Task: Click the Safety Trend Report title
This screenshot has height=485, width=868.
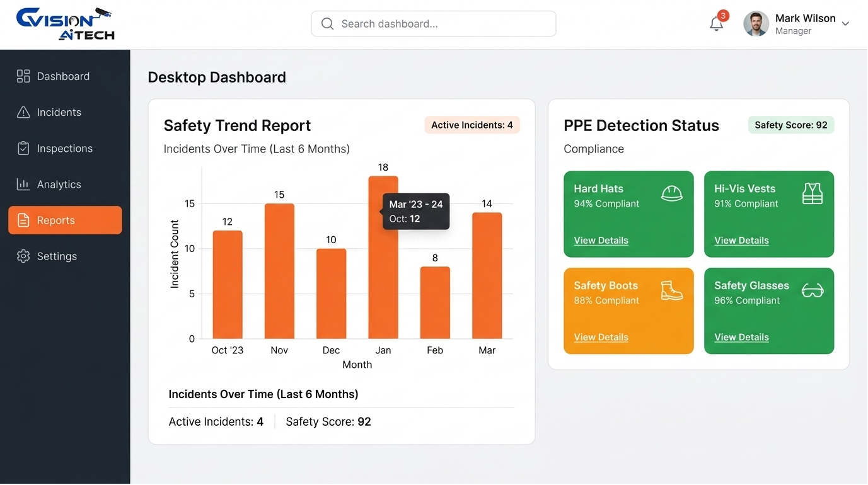Action: coord(237,125)
